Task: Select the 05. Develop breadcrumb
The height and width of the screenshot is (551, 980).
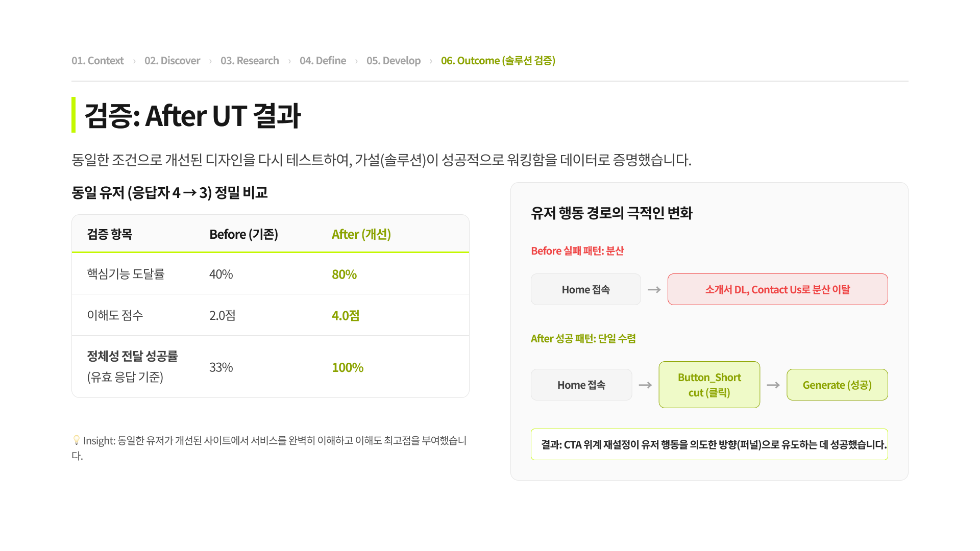Action: (x=394, y=61)
